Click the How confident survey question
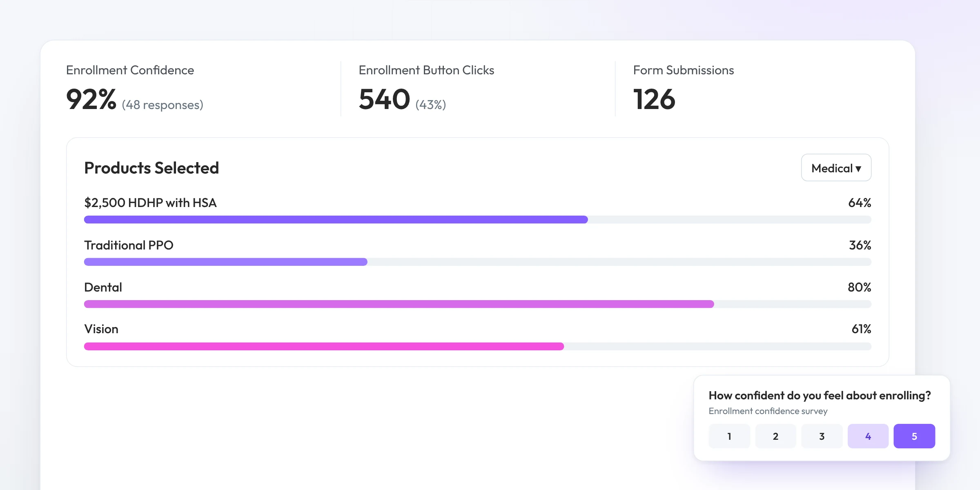The height and width of the screenshot is (490, 980). coord(820,396)
